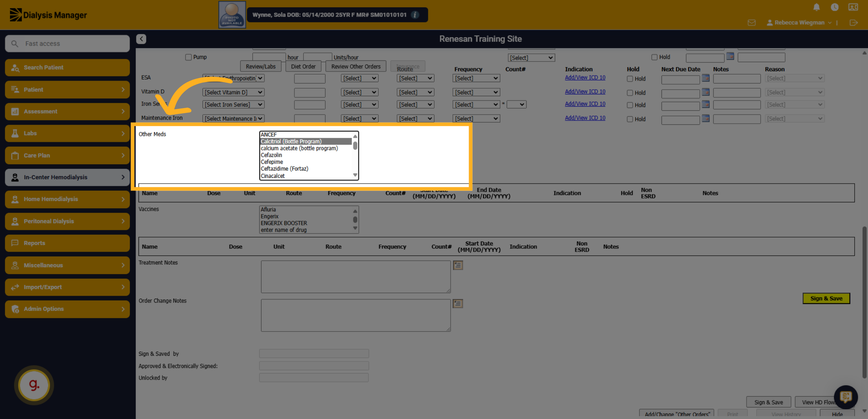Open the Labs sidebar menu

(67, 133)
